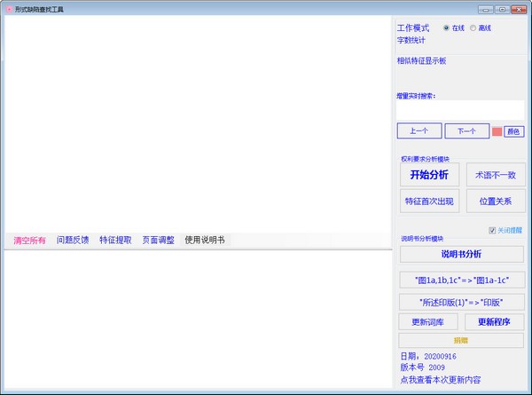The image size is (532, 395).
Task: Start claims analysis with 开始分析
Action: [429, 175]
